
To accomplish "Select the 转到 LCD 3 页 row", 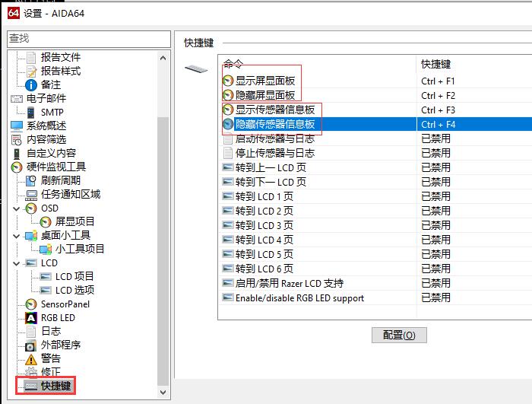I will (x=375, y=226).
